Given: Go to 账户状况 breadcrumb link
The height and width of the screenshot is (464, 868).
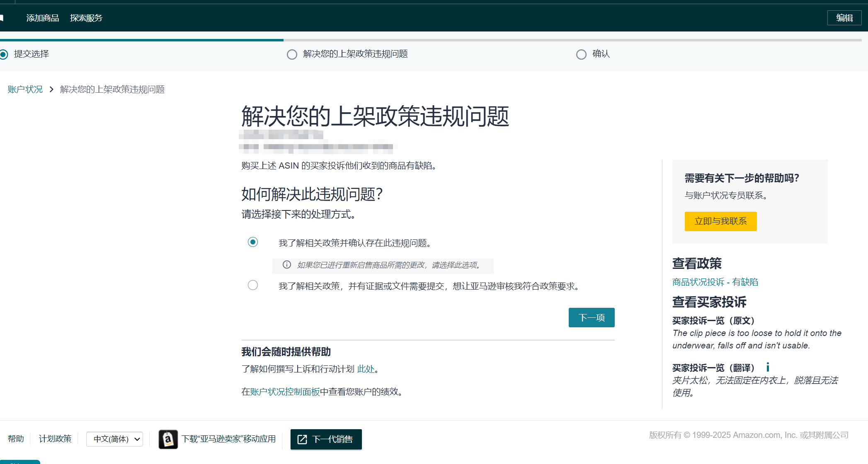Looking at the screenshot, I should click(x=25, y=89).
